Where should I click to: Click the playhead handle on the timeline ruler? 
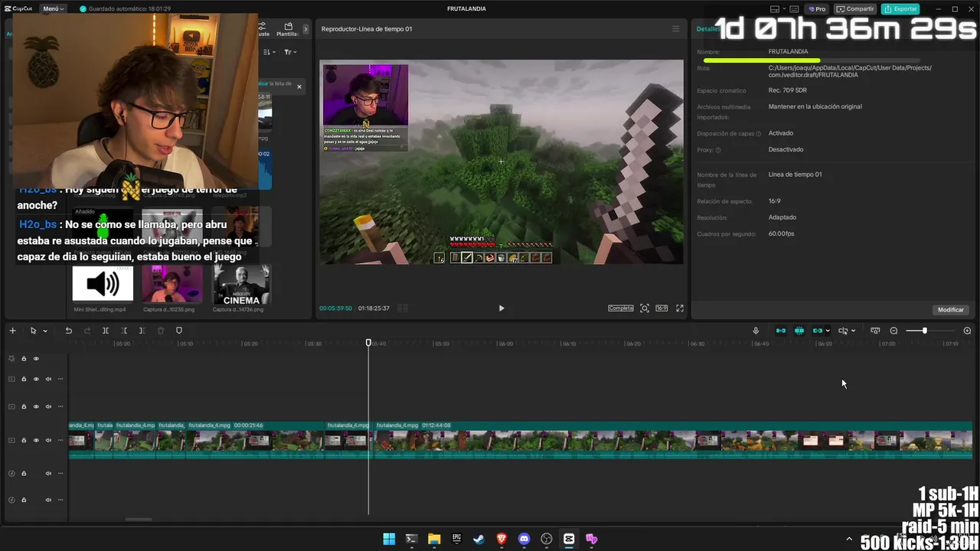coord(368,343)
